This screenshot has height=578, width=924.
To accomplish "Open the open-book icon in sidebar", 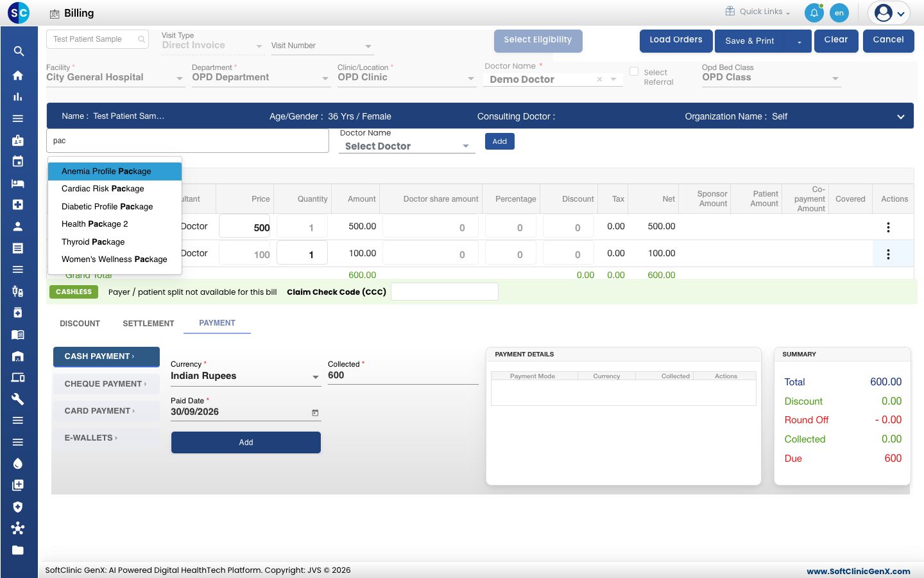I will coord(18,334).
